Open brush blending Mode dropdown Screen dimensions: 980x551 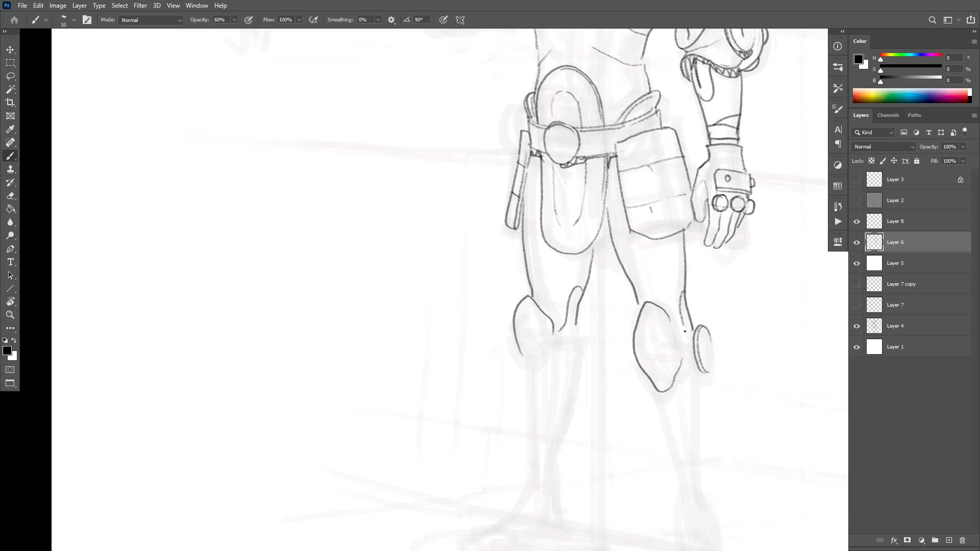pos(151,20)
